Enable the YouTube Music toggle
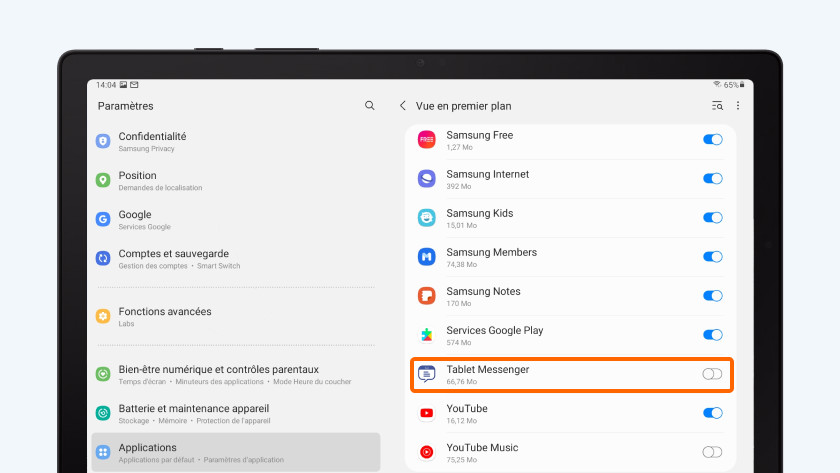This screenshot has height=473, width=840. point(712,452)
